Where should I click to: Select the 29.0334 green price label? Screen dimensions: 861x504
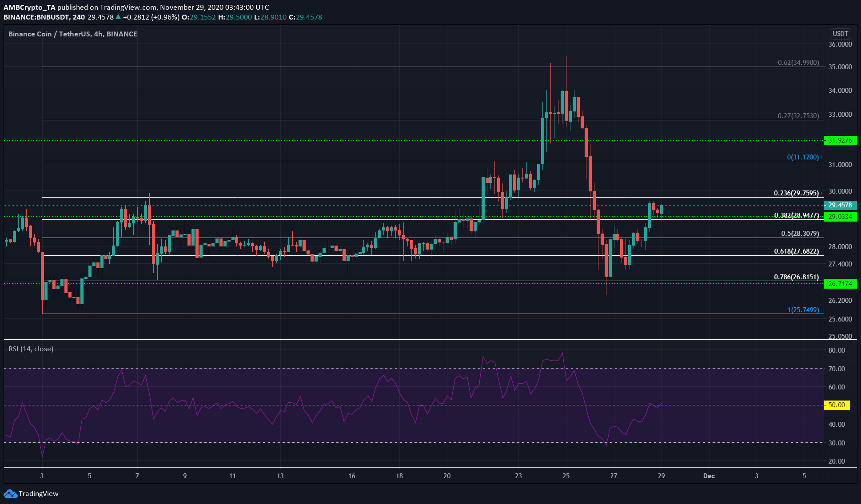(x=840, y=217)
